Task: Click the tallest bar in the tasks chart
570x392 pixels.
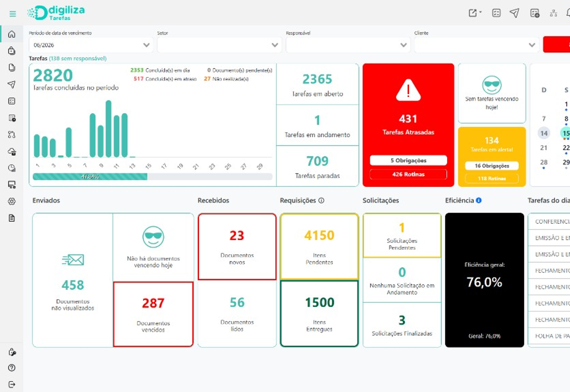Action: point(108,128)
